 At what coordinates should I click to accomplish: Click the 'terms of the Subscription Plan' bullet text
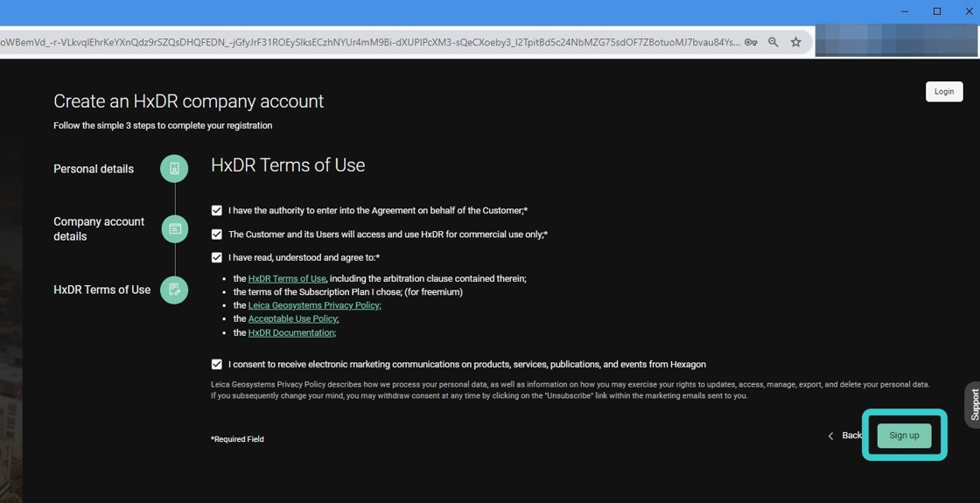tap(348, 292)
